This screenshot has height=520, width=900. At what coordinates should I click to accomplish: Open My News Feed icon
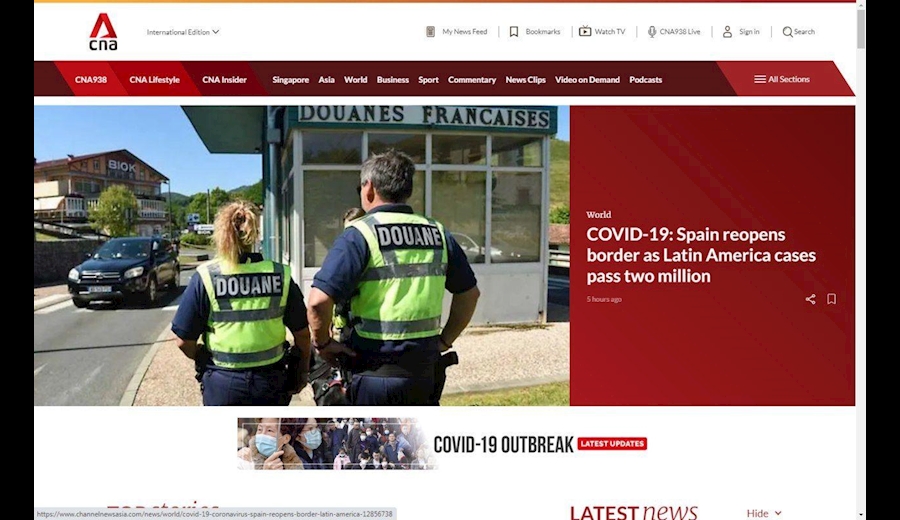pyautogui.click(x=431, y=32)
